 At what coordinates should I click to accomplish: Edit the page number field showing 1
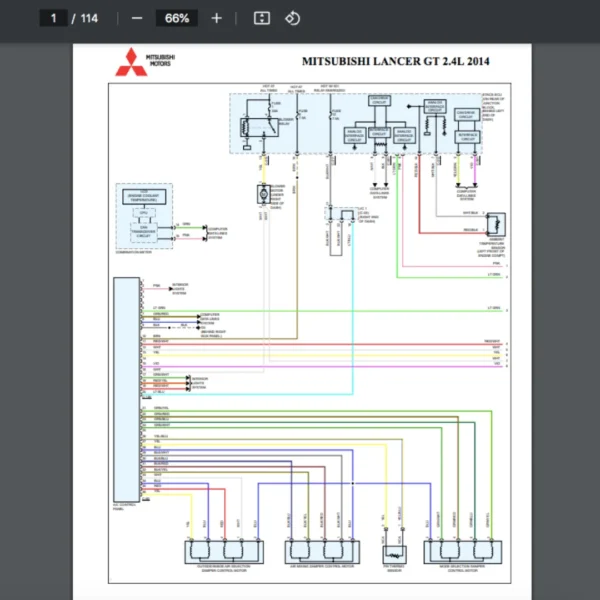pyautogui.click(x=54, y=18)
